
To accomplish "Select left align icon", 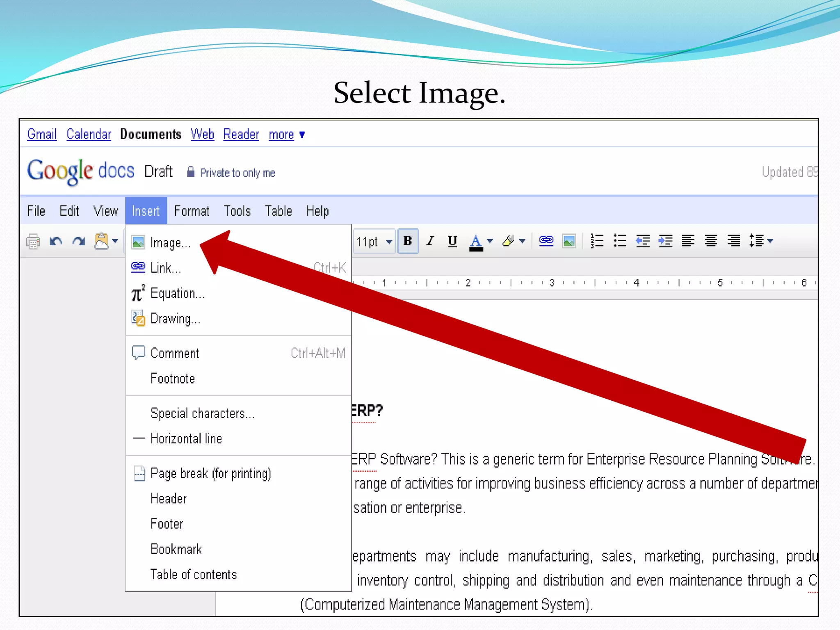I will 688,241.
